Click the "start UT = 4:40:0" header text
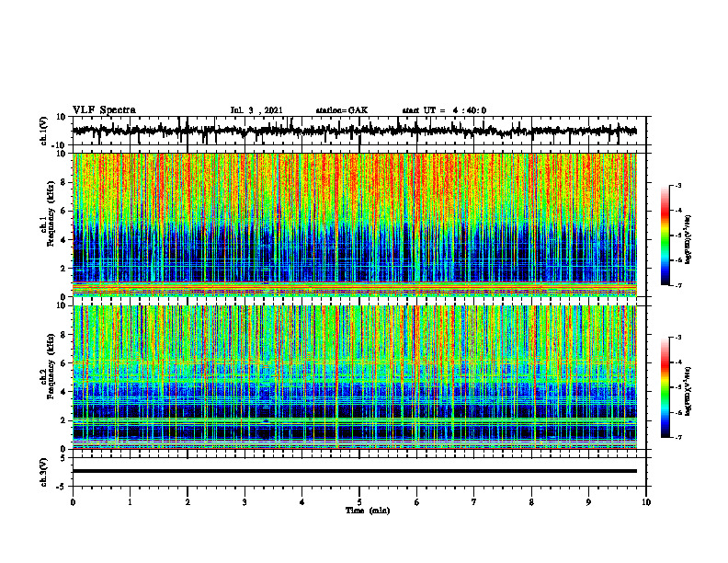This screenshot has width=728, height=563. click(444, 110)
